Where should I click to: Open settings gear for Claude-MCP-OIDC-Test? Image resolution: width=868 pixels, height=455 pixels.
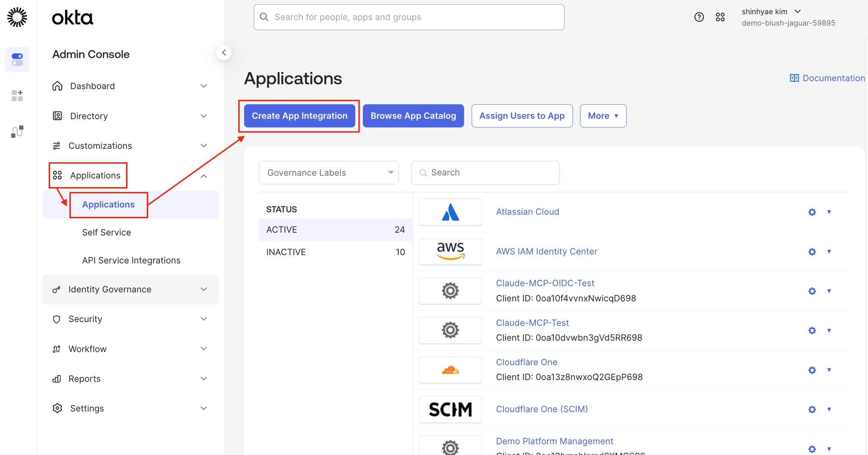(812, 291)
